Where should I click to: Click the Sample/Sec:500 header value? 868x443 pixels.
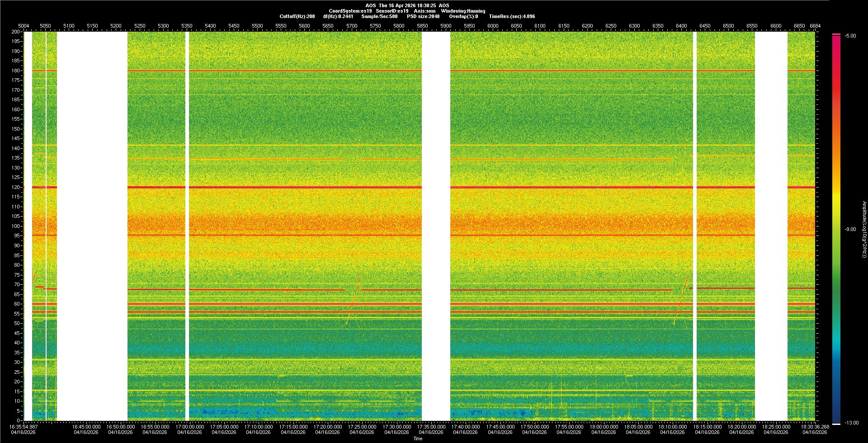(x=379, y=16)
